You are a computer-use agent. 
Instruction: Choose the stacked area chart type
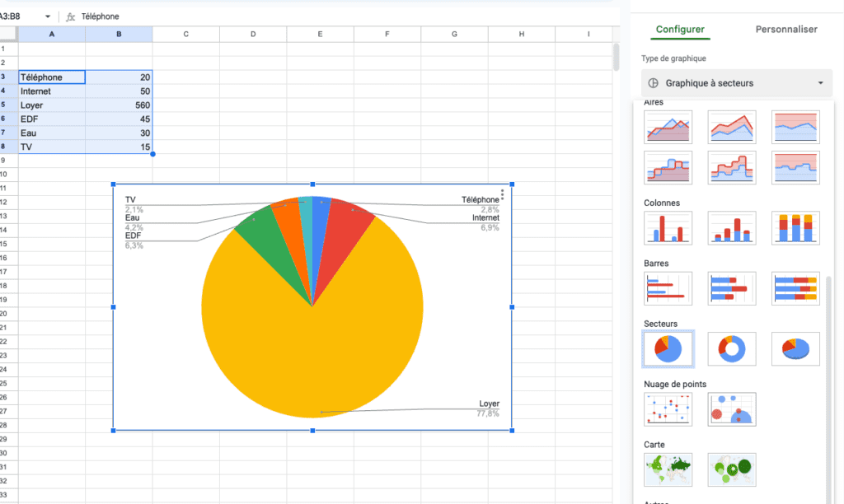click(x=732, y=127)
